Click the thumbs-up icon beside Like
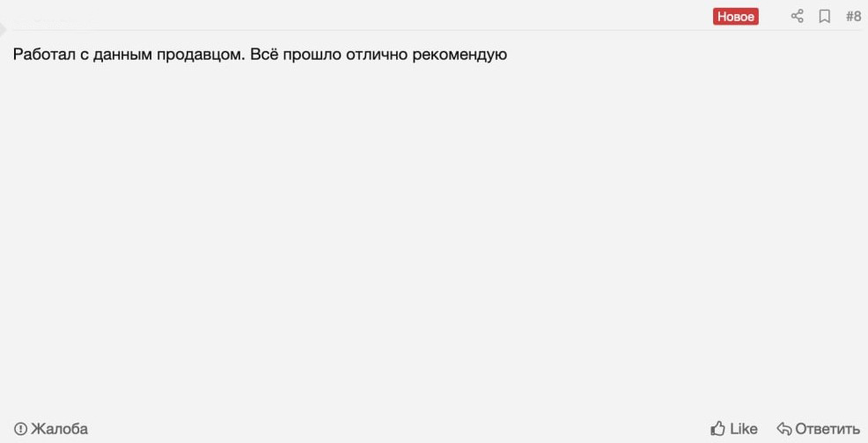Screen dimensions: 868x443 coord(717,429)
